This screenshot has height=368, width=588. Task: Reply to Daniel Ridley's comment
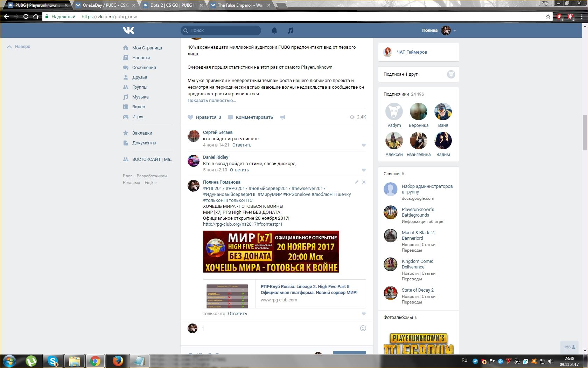coord(239,170)
